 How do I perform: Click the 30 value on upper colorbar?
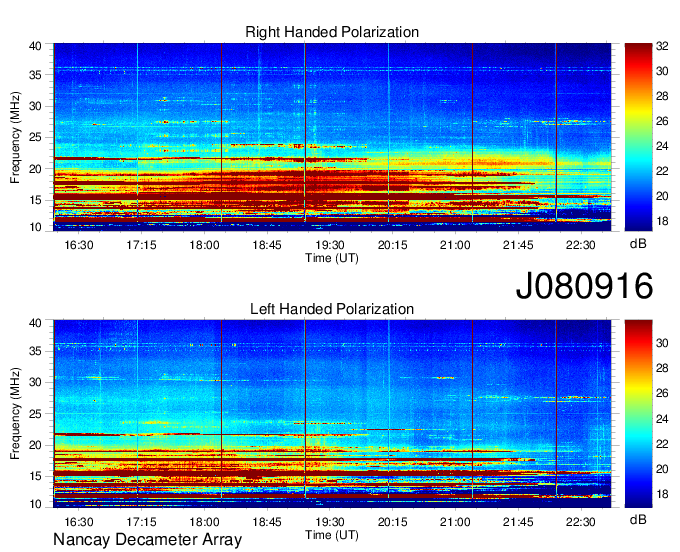point(662,71)
